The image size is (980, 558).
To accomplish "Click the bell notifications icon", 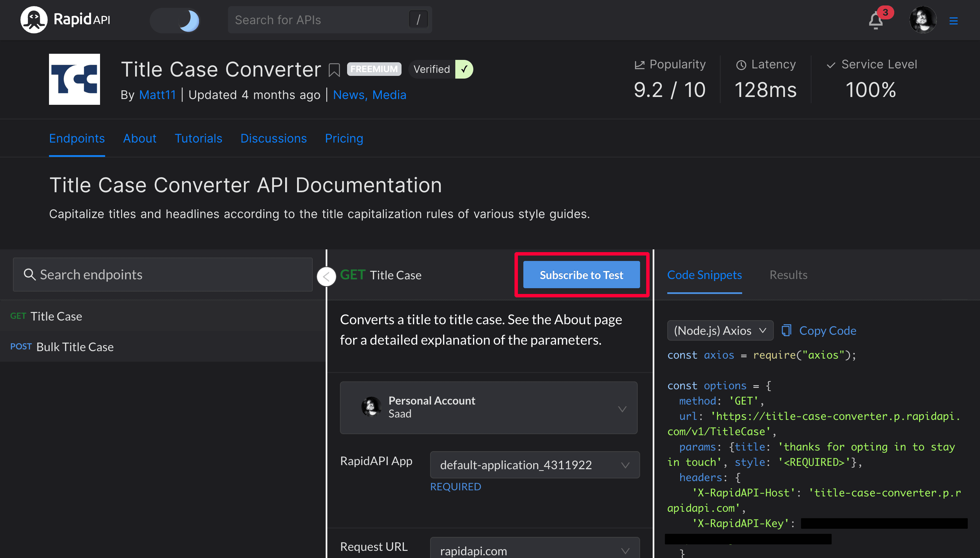I will pos(876,20).
